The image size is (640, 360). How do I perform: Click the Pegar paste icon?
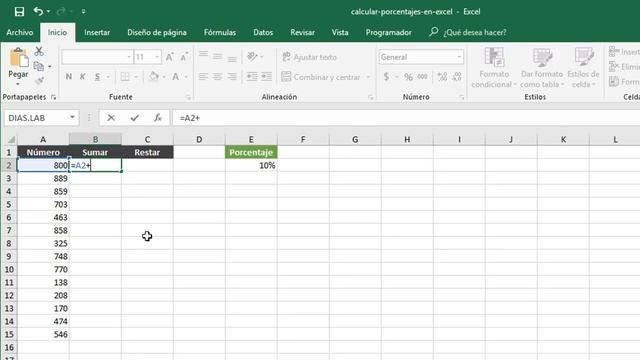pyautogui.click(x=18, y=58)
